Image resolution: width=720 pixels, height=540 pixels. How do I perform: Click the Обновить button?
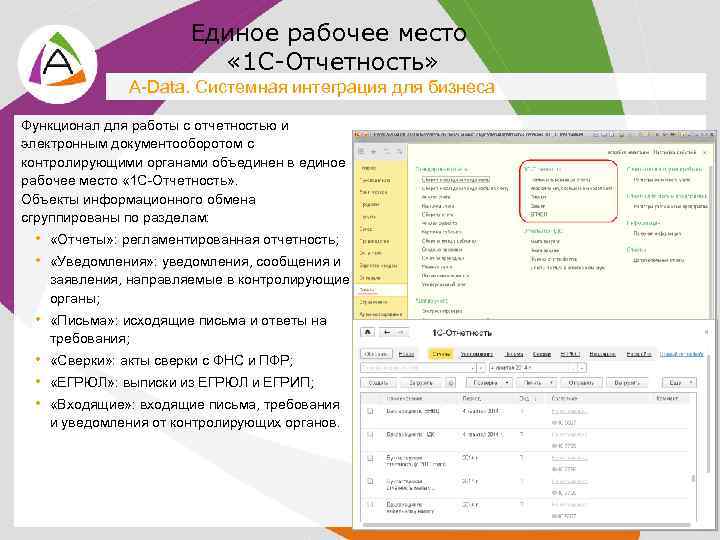tap(377, 354)
